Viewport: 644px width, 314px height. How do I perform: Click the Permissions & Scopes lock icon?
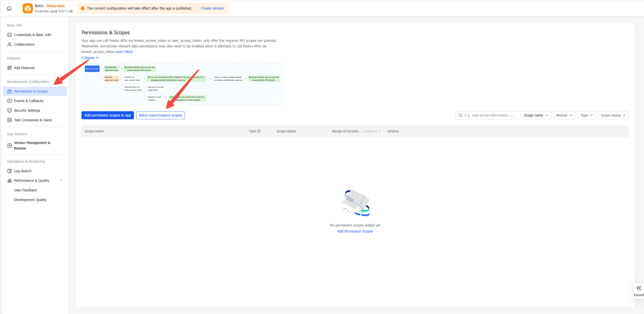click(10, 91)
